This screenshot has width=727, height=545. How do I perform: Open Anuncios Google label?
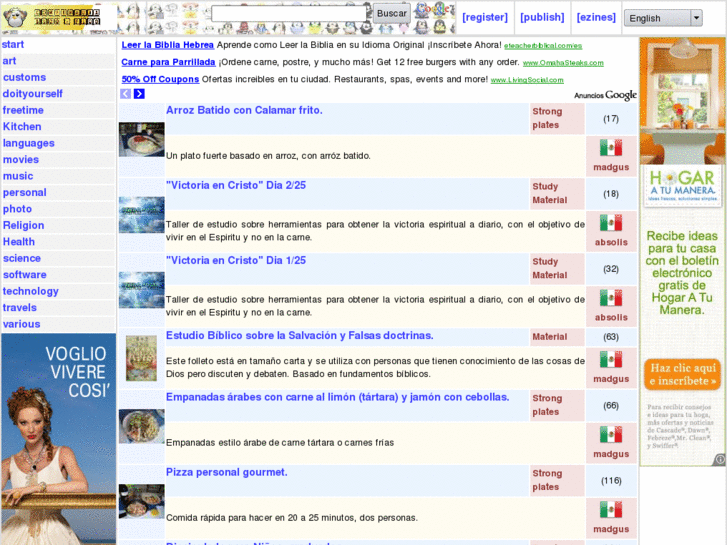pos(606,95)
